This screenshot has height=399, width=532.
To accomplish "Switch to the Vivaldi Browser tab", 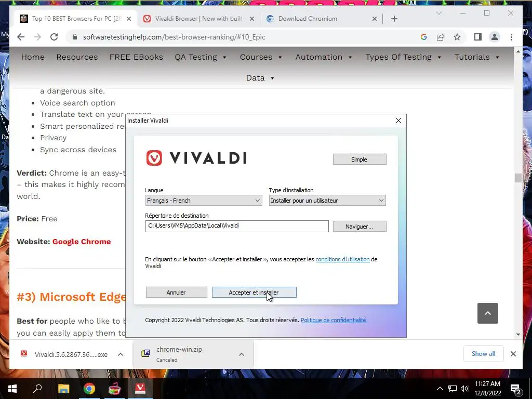I will pos(198,19).
